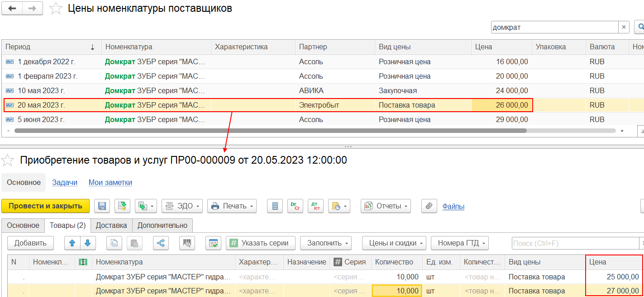The height and width of the screenshot is (297, 644).
Task: Click the back navigation arrow
Action: pyautogui.click(x=12, y=8)
